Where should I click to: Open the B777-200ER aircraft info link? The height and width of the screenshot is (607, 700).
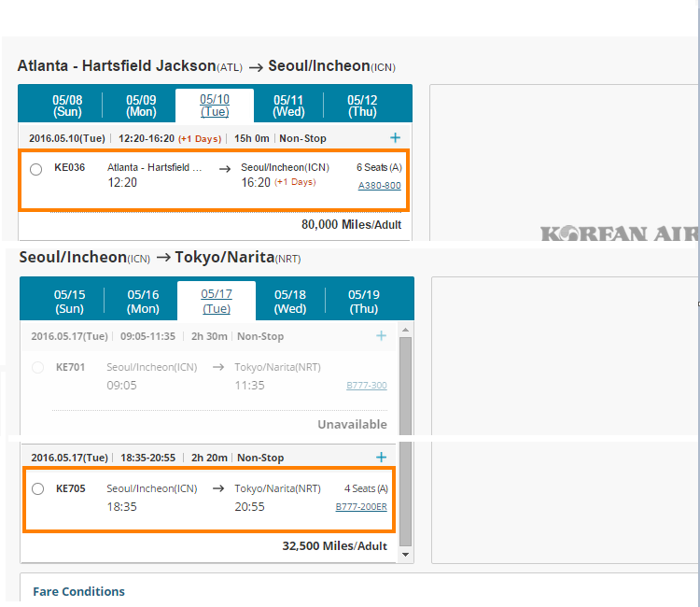point(361,507)
